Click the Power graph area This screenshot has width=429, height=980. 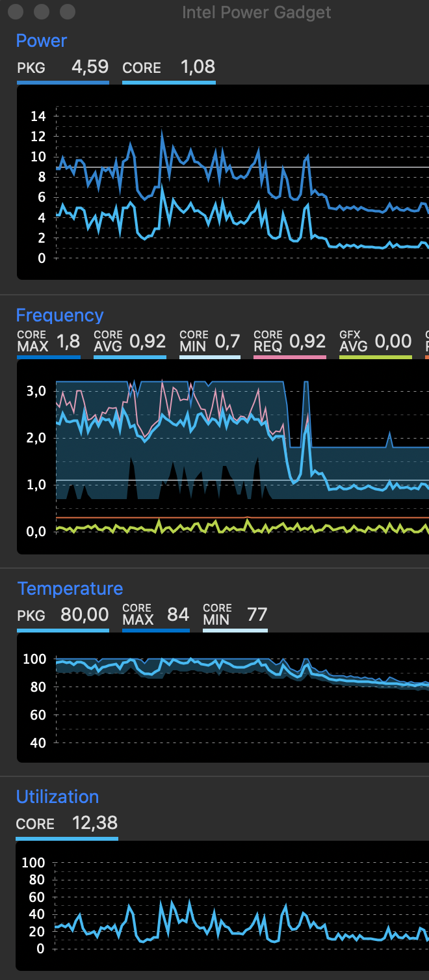coord(223,182)
